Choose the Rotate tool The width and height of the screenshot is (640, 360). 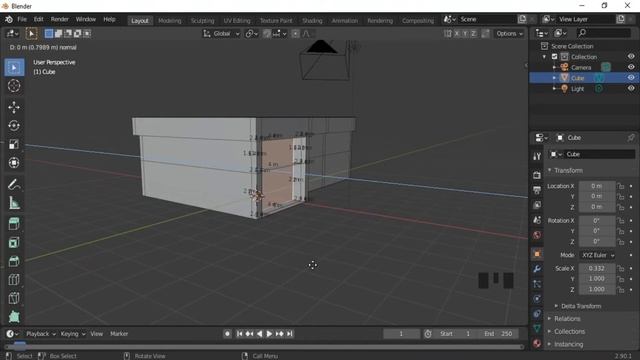coord(14,126)
